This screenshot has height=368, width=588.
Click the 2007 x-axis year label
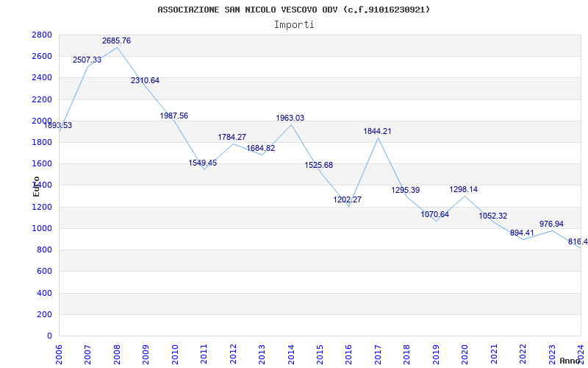pyautogui.click(x=87, y=355)
